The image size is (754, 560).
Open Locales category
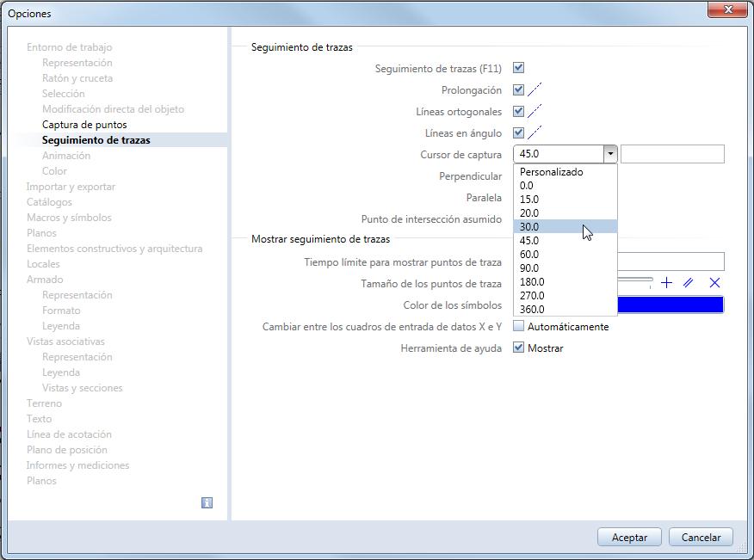pos(43,264)
